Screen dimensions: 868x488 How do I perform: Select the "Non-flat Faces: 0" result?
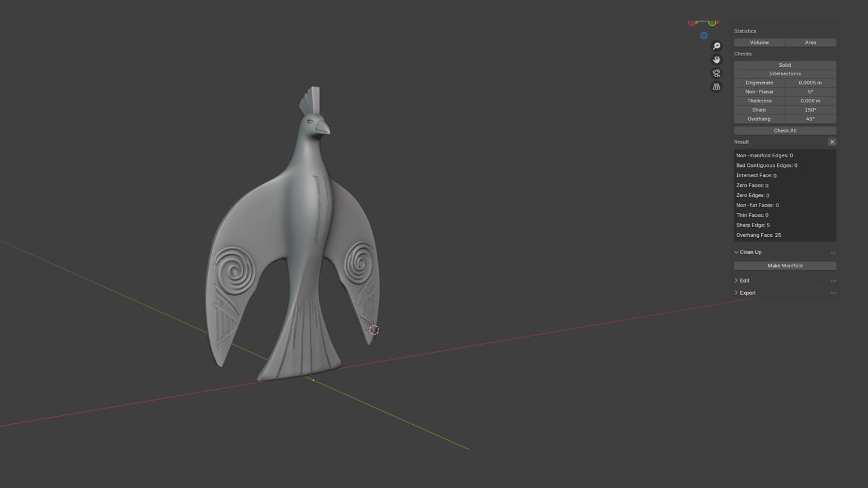tap(758, 205)
